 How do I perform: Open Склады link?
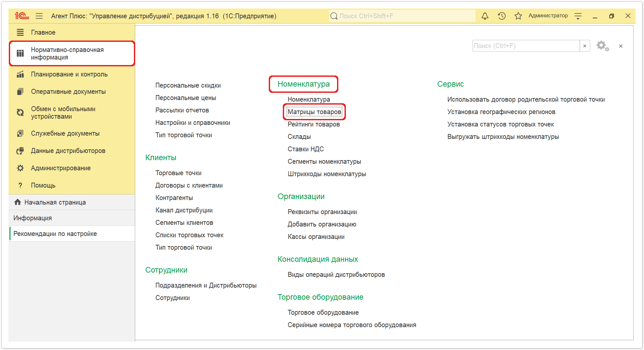click(x=299, y=137)
